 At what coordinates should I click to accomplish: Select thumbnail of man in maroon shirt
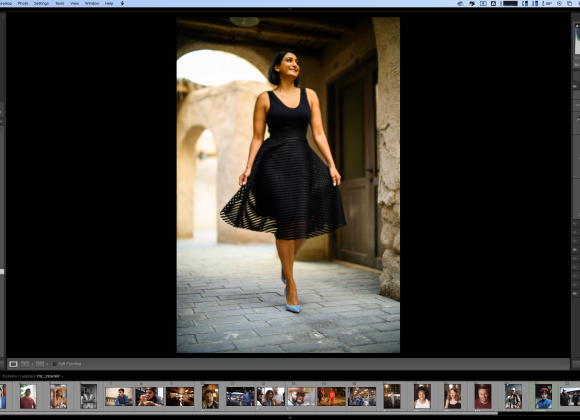(28, 396)
